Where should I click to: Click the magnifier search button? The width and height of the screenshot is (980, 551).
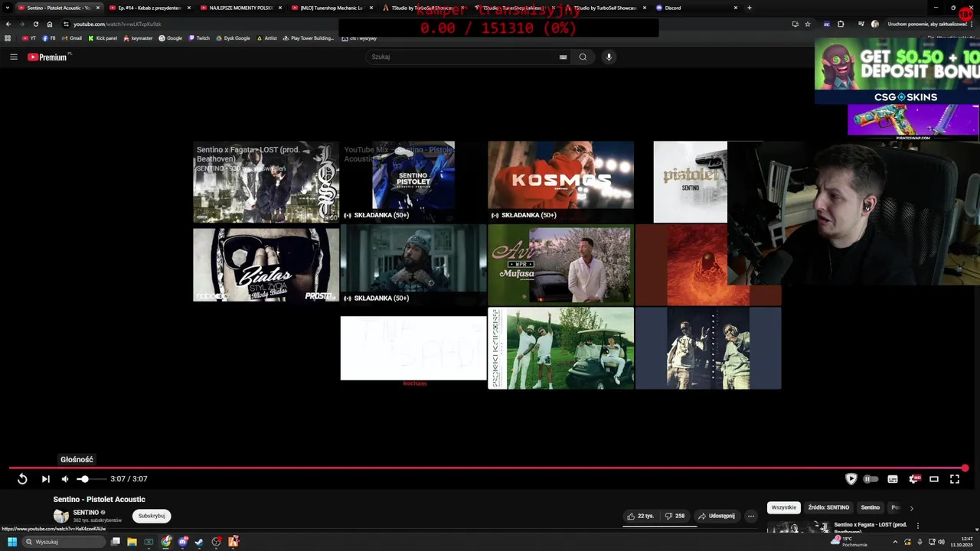(x=583, y=57)
